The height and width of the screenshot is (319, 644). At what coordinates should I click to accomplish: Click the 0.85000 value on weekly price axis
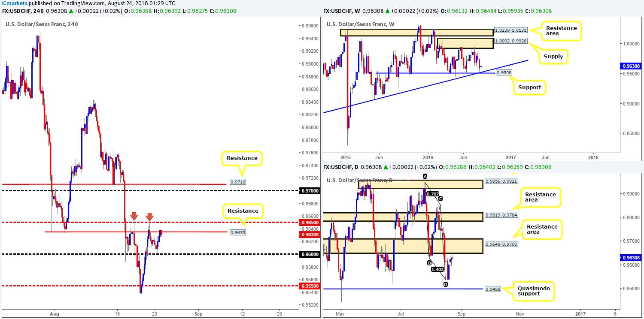tap(632, 133)
